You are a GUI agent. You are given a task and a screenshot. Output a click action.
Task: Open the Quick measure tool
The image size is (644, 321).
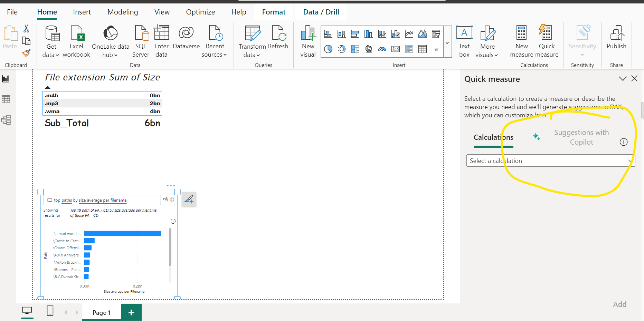coord(547,41)
